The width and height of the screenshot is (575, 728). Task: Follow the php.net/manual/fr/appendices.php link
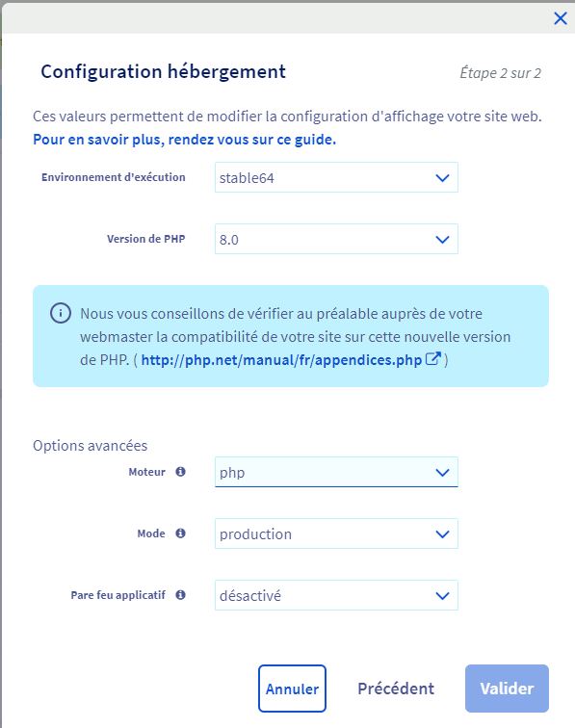[x=281, y=360]
